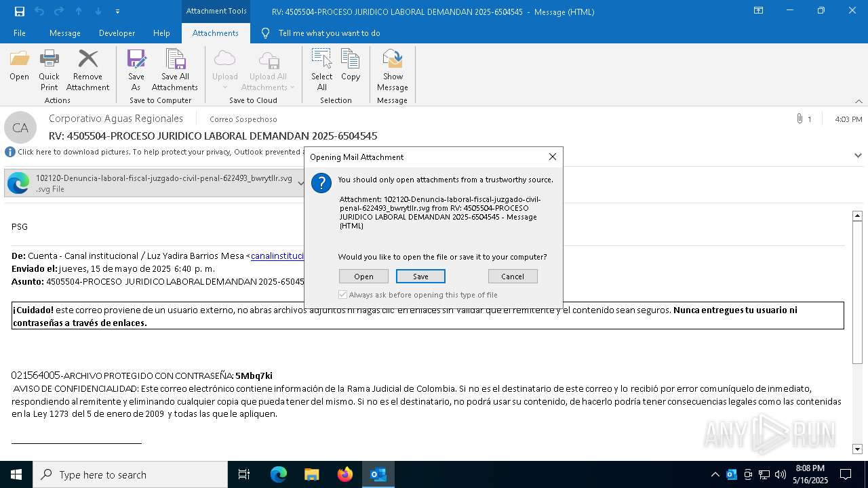
Task: Close the Opening Mail Attachment dialog
Action: point(553,157)
